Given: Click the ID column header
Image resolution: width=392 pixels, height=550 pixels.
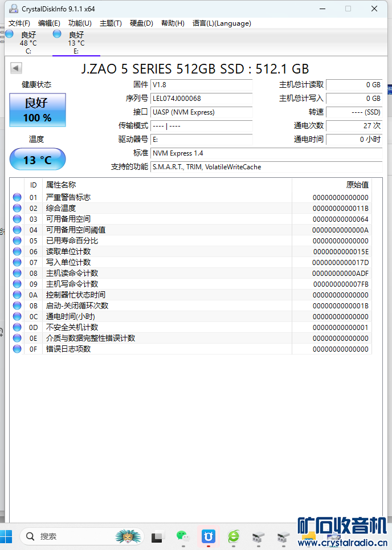Looking at the screenshot, I should (x=33, y=185).
